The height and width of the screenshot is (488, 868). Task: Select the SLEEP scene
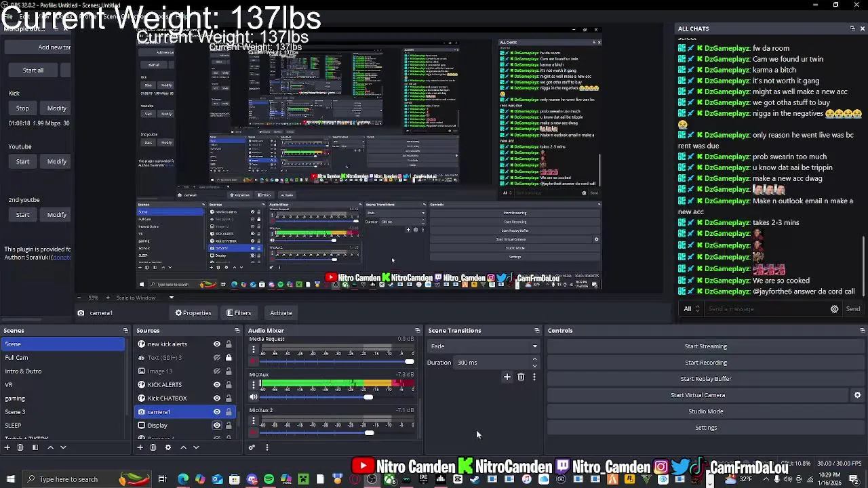tap(63, 426)
